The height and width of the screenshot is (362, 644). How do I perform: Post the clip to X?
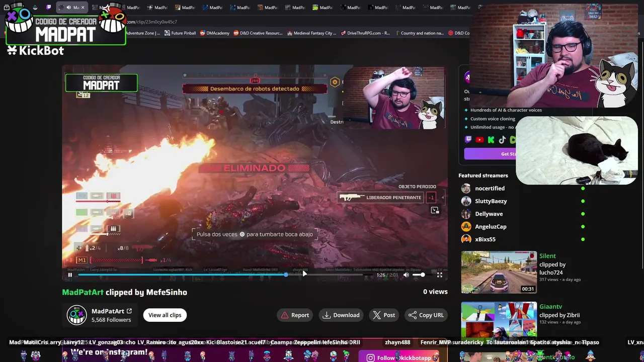tap(384, 315)
